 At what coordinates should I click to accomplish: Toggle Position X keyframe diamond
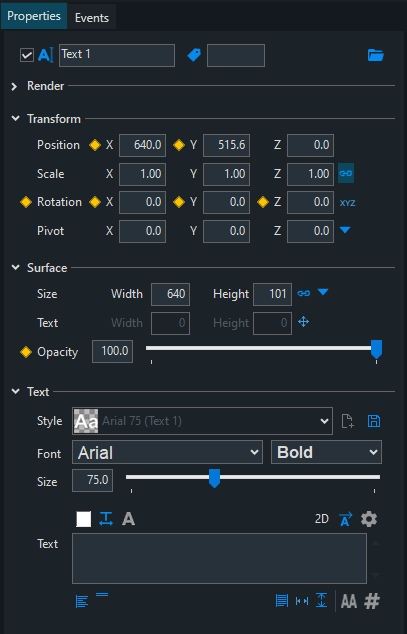(95, 145)
